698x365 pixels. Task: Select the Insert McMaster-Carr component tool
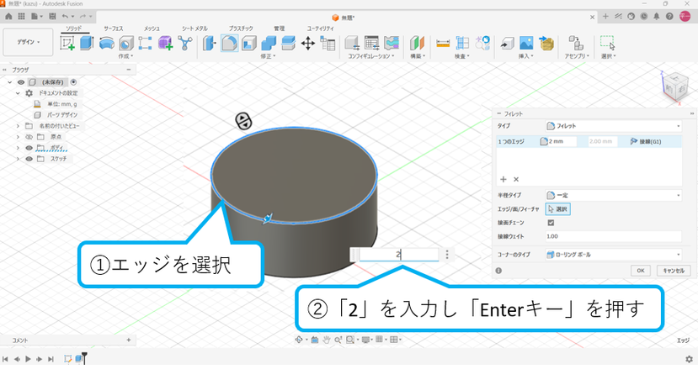(x=546, y=43)
